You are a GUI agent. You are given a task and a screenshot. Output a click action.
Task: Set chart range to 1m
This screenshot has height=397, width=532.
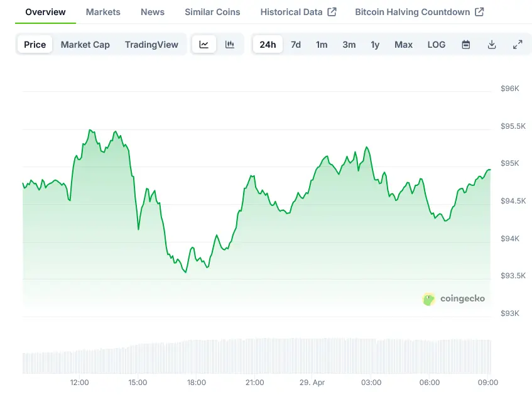click(322, 45)
